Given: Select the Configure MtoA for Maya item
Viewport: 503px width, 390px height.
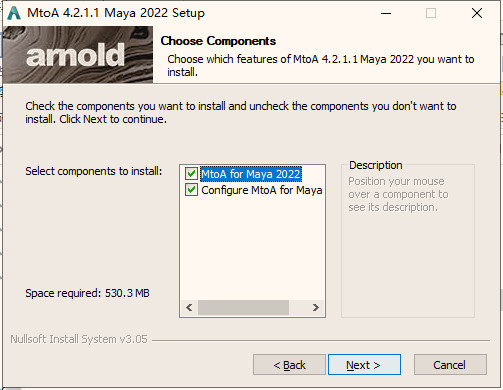Looking at the screenshot, I should [x=262, y=190].
